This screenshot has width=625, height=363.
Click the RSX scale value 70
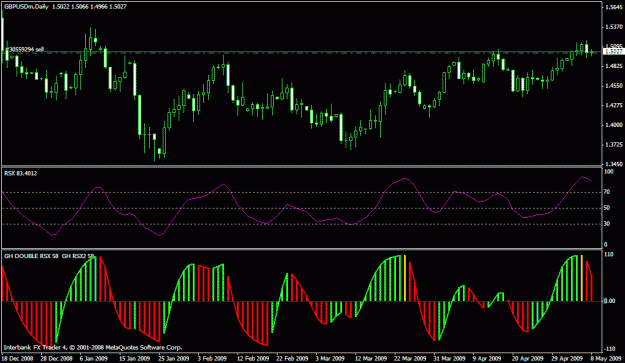[607, 192]
